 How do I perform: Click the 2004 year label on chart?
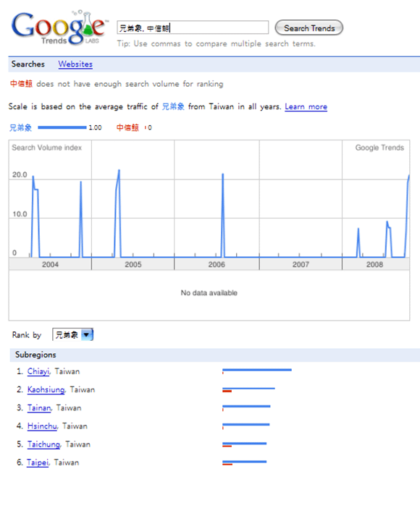tap(50, 265)
